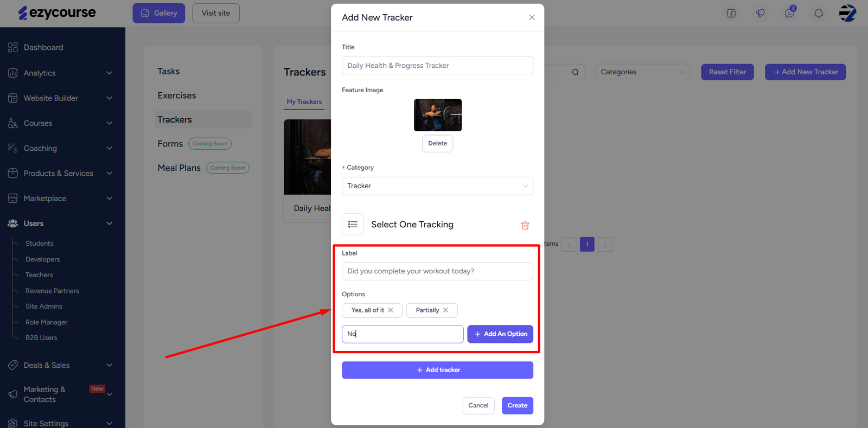868x428 pixels.
Task: Remove the 'Partially' option tag
Action: click(x=446, y=310)
